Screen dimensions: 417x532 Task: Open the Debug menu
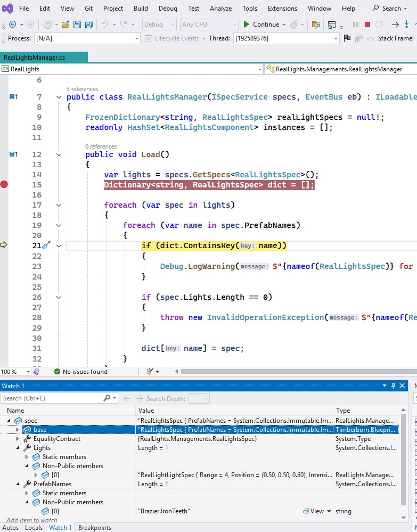[x=168, y=9]
